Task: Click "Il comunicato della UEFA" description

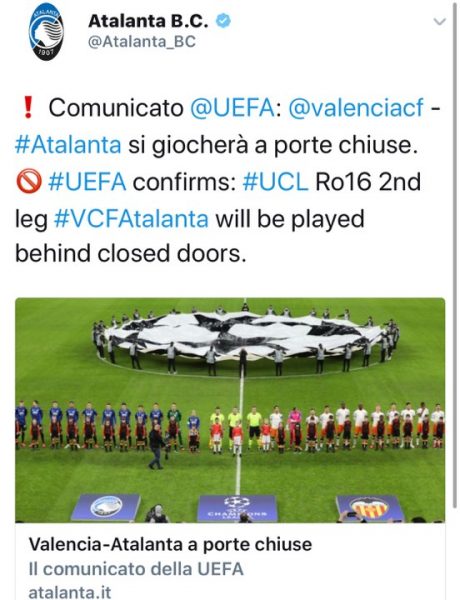Action: click(x=136, y=569)
